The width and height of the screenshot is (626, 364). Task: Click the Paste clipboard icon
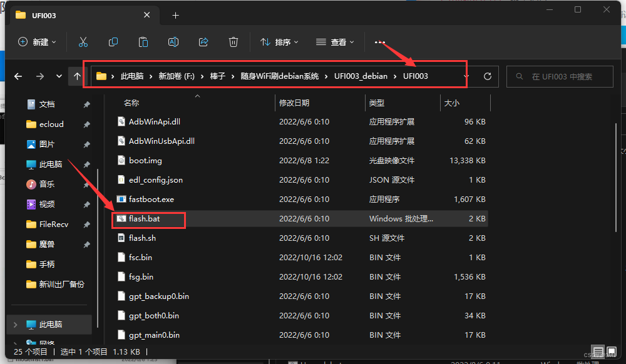point(143,42)
